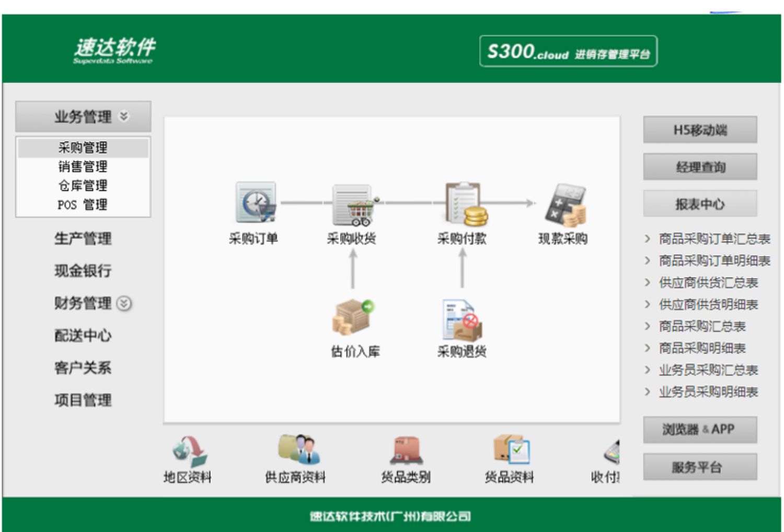This screenshot has height=532, width=784.
Task: Click the 服务平台 button
Action: [700, 467]
